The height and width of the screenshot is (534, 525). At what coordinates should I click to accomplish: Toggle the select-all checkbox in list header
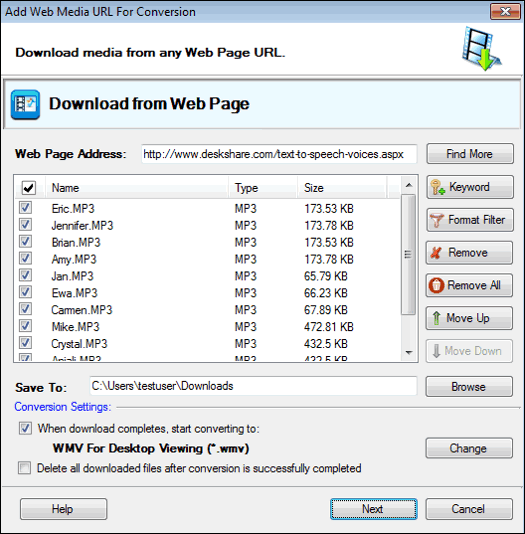coord(29,187)
